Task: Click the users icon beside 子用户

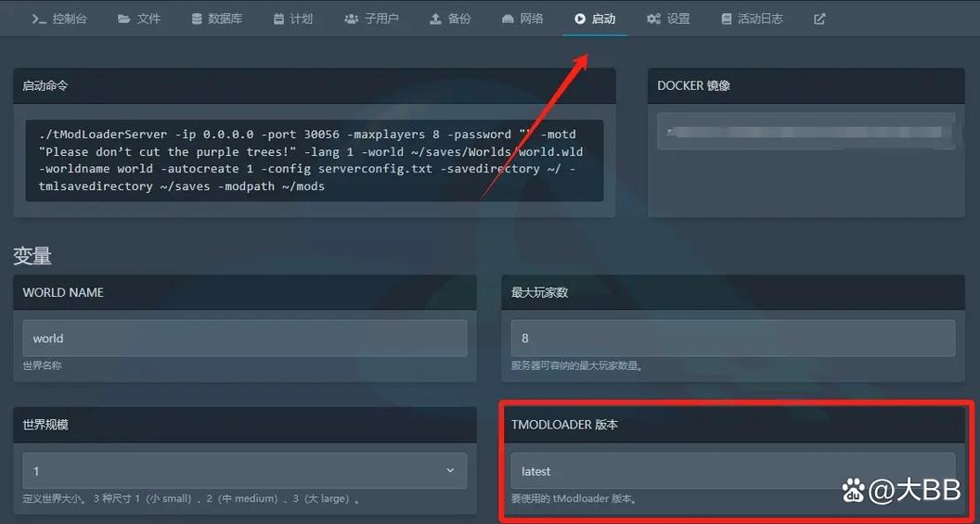Action: [351, 19]
